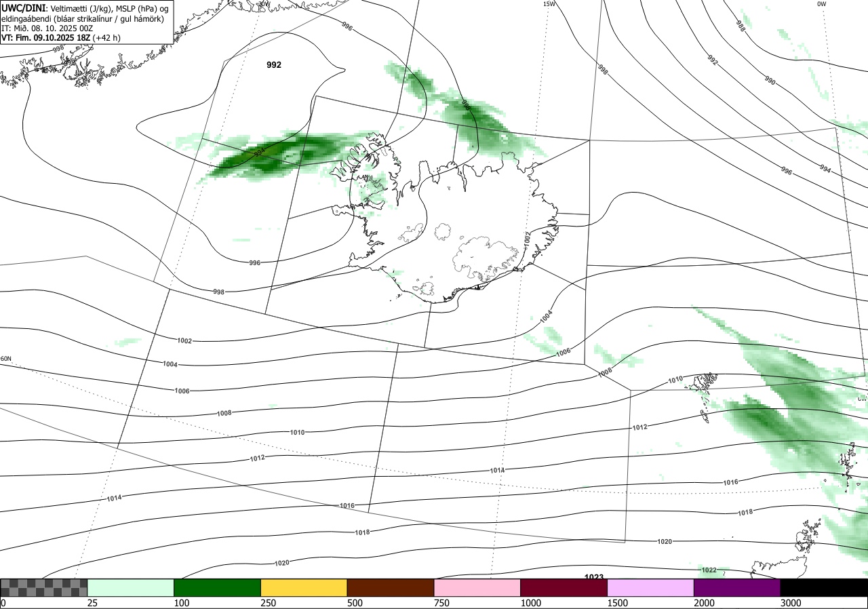Click the legend value 3000
868x609 pixels.
791,603
